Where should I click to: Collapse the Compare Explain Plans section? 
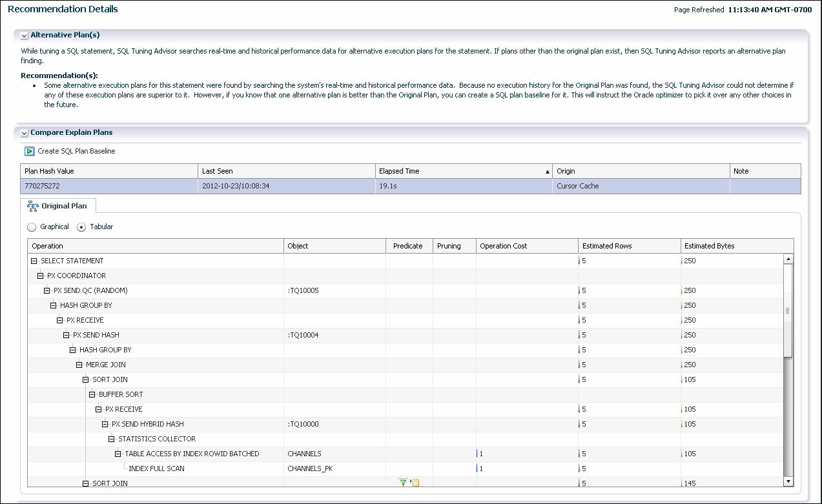click(25, 133)
